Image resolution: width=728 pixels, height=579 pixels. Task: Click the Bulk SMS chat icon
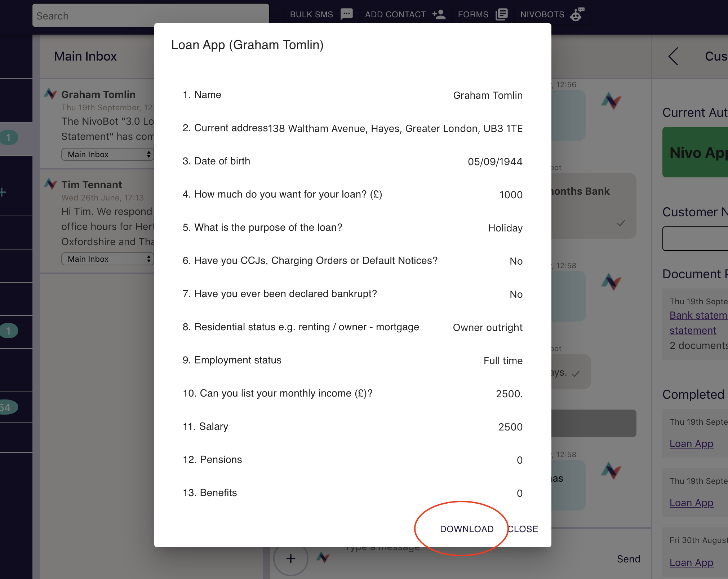click(x=347, y=14)
